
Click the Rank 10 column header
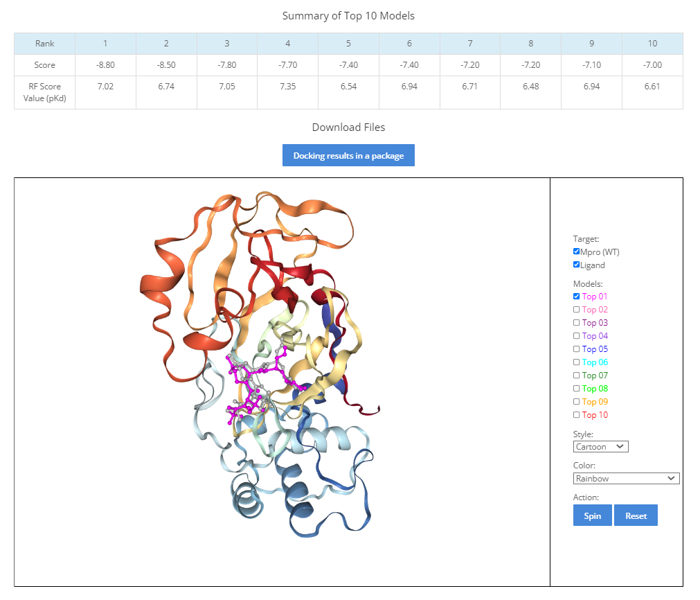pyautogui.click(x=652, y=44)
